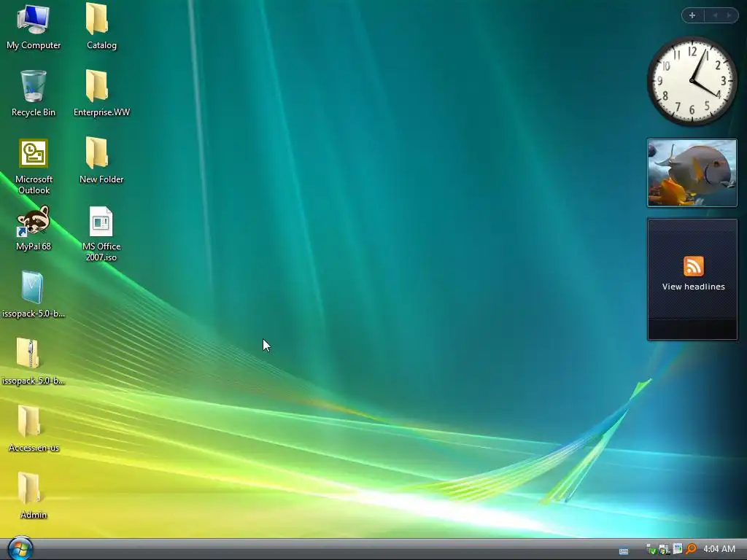Open the My Computer desktop icon
Image resolution: width=747 pixels, height=560 pixels.
(x=34, y=27)
